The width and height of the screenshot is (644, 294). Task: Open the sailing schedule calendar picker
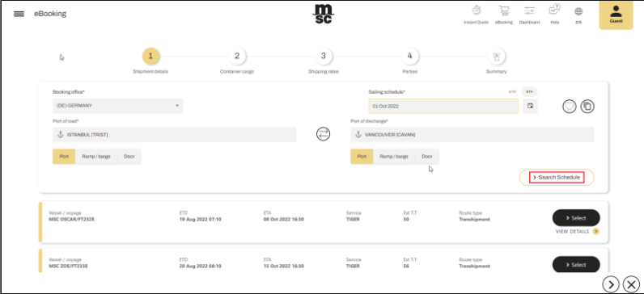pos(530,106)
